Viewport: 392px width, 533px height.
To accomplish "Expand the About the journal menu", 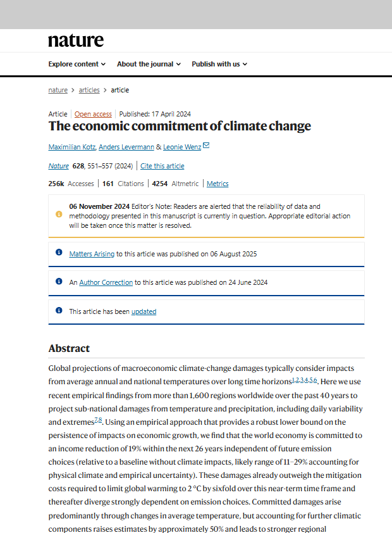I will [x=149, y=64].
